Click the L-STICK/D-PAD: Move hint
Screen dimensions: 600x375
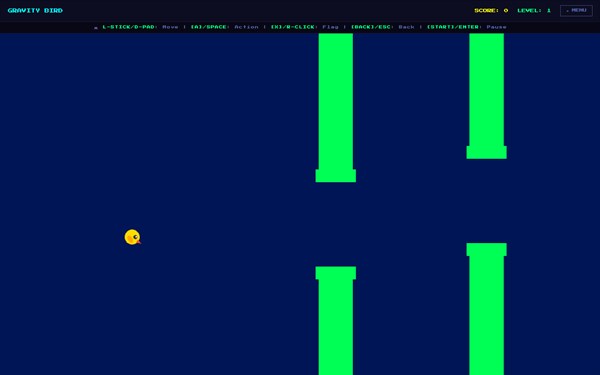coord(140,27)
